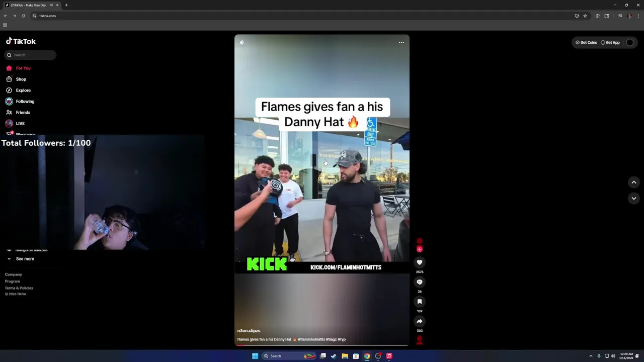Click the #flaminhotmitts hashtag
The height and width of the screenshot is (362, 644).
[311, 339]
